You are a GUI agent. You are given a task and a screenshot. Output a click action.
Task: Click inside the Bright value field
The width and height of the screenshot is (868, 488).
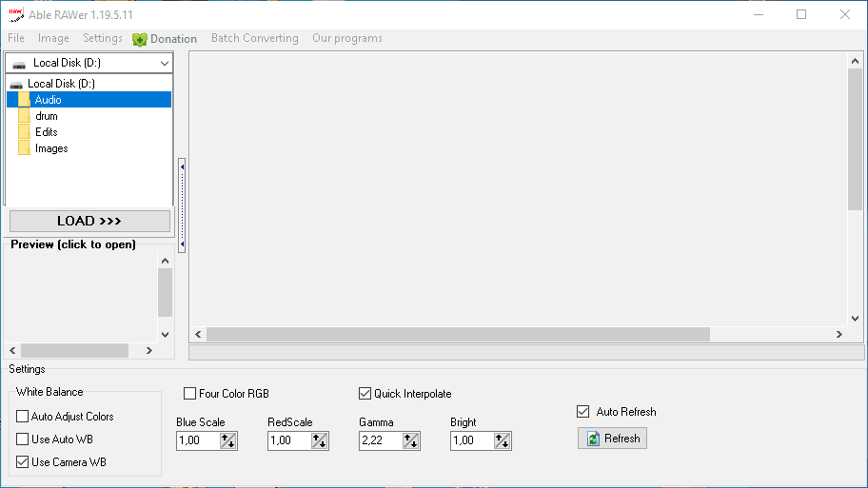tap(470, 440)
